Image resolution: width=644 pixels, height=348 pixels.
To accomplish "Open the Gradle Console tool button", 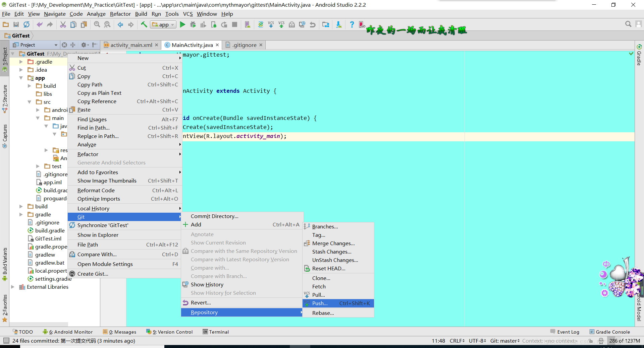I will [x=609, y=332].
